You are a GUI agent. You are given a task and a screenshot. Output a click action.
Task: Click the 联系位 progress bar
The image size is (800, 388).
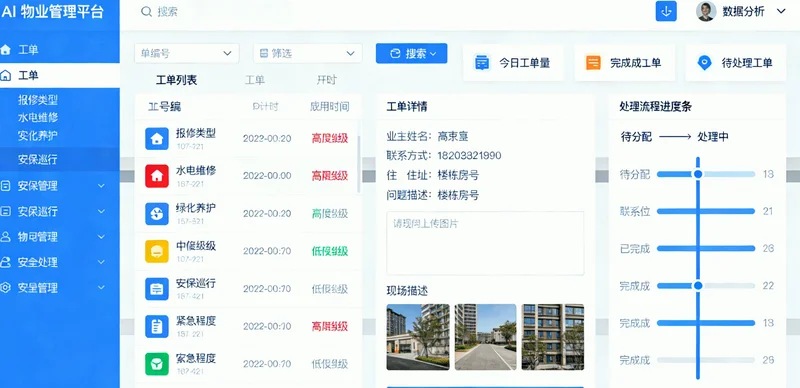(x=706, y=211)
